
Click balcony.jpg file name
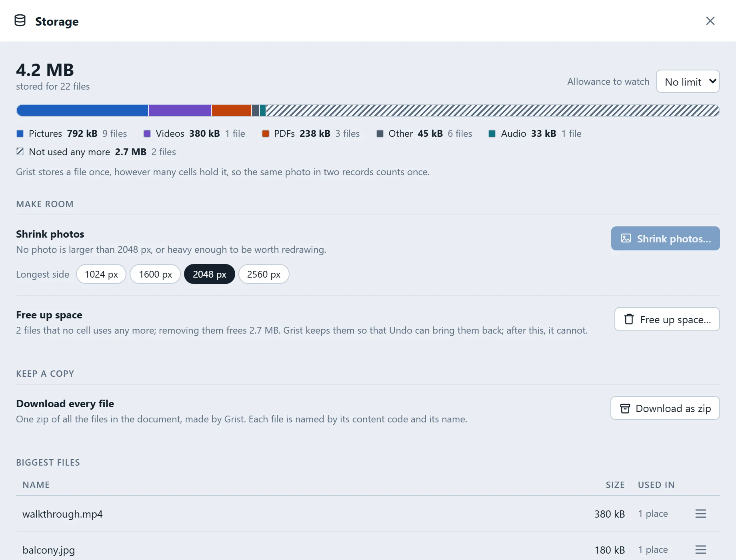(x=49, y=550)
